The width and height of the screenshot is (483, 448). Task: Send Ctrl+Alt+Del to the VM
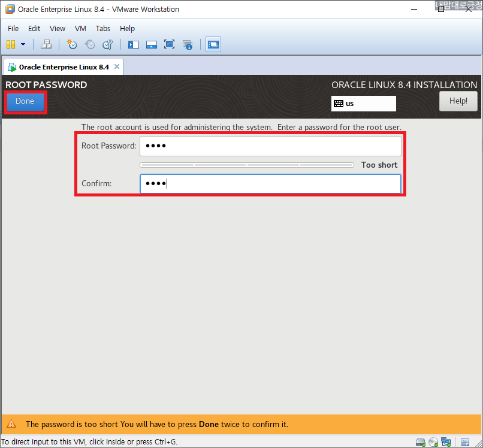(x=46, y=44)
